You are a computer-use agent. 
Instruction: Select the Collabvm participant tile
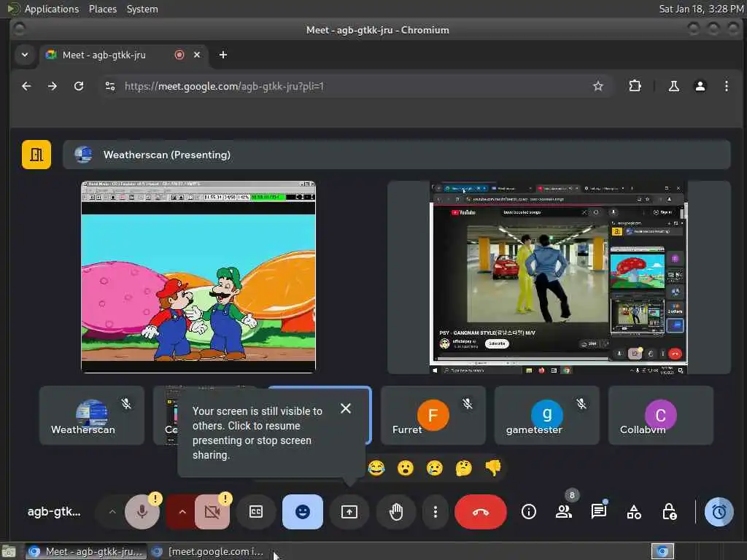[x=661, y=416]
